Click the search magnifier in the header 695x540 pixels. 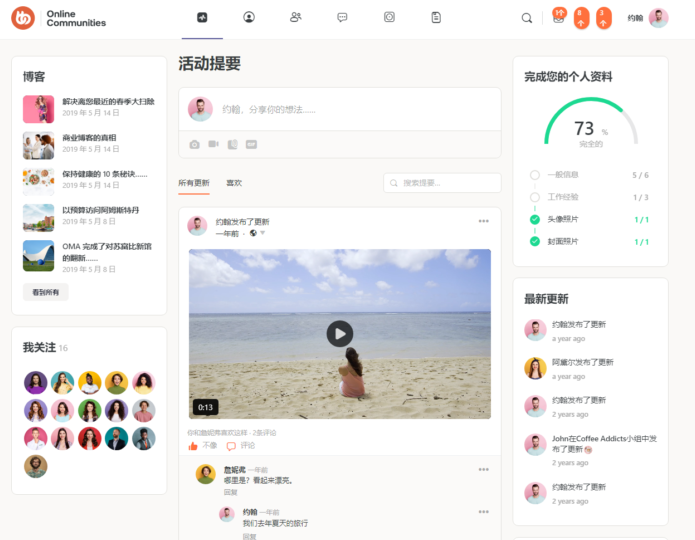click(527, 18)
